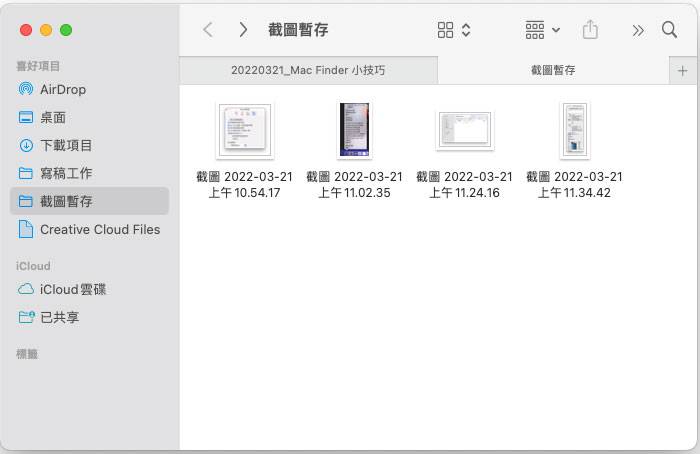The image size is (700, 454).
Task: Select screenshot thumbnail 上午 11.24.16
Action: (464, 130)
